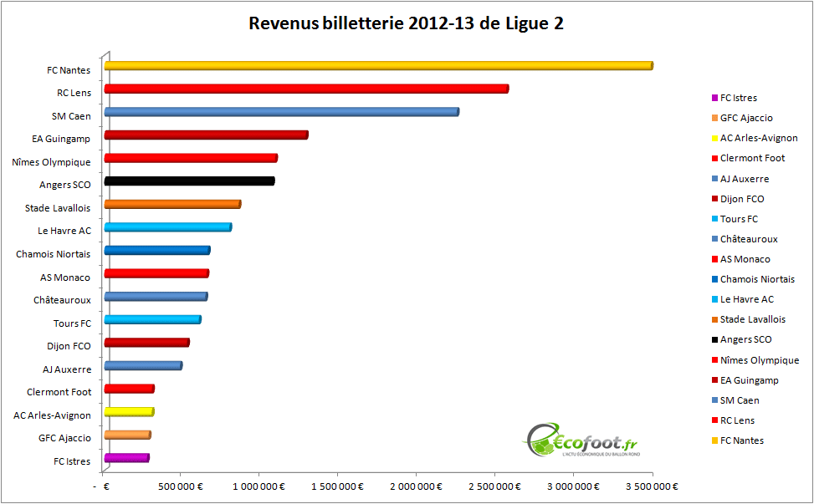
Task: Select the Châteauroux bar
Action: 156,297
